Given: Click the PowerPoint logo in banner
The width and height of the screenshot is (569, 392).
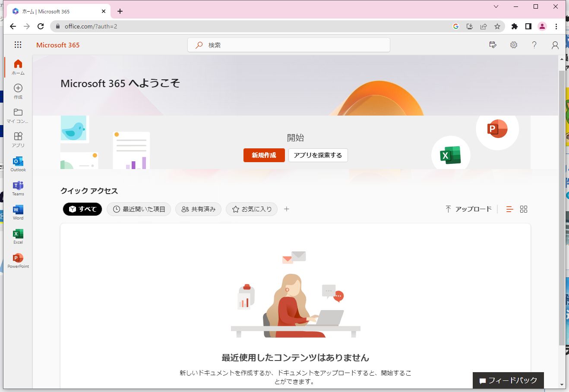Looking at the screenshot, I should click(497, 129).
